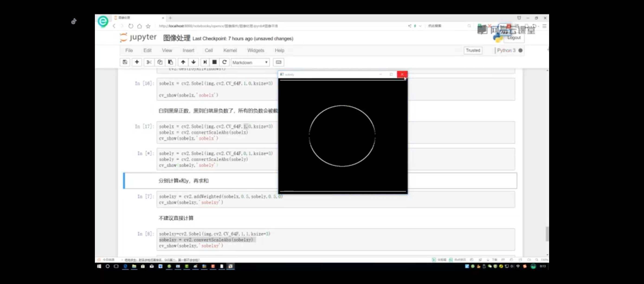This screenshot has width=644, height=284.
Task: Select the In [16] code cell
Action: pos(336,89)
